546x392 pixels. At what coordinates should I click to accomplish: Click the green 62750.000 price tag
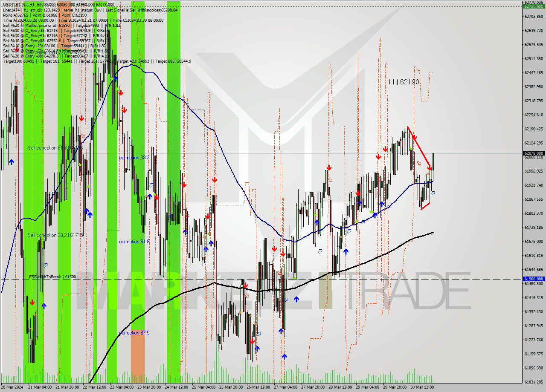534,6
